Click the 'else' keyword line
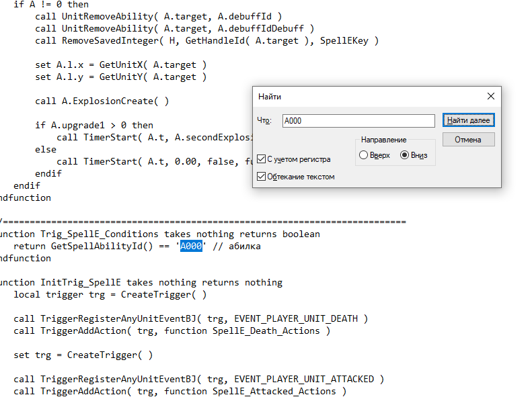This screenshot has width=532, height=397. click(46, 149)
